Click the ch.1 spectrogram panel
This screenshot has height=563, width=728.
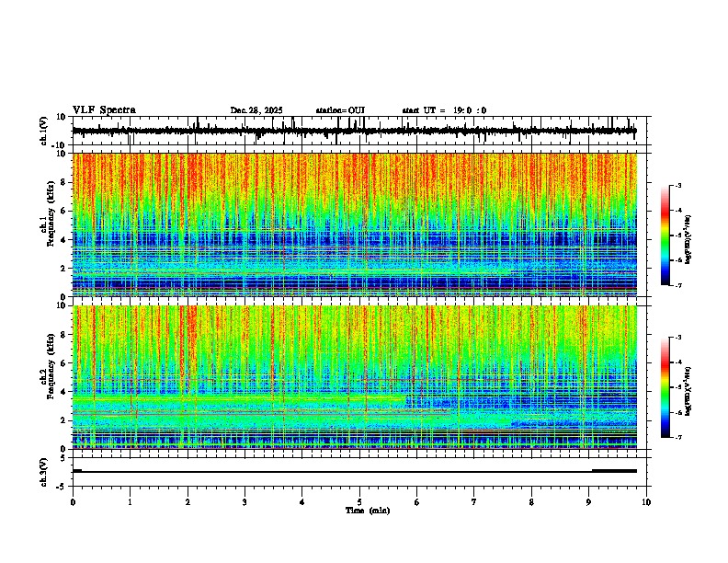[x=359, y=224]
